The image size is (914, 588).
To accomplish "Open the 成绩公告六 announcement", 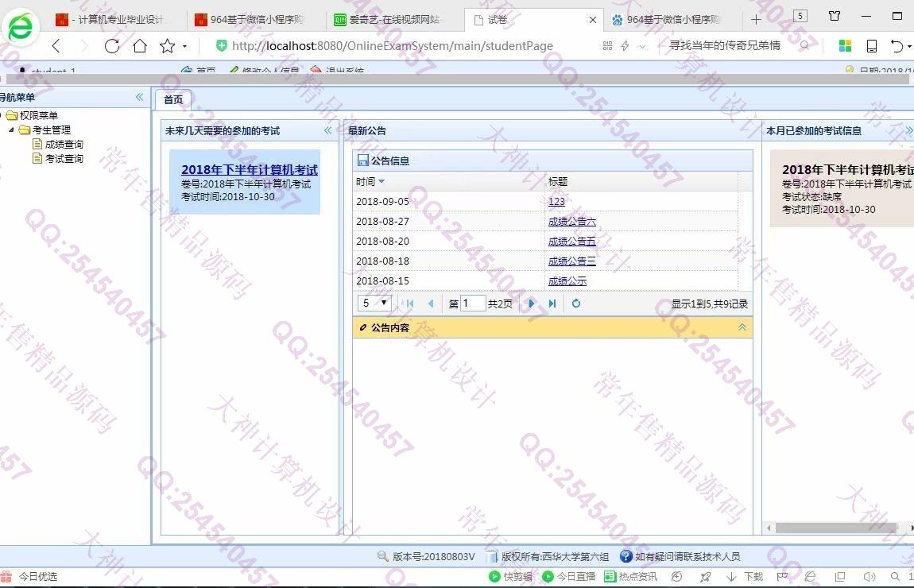I will (x=571, y=222).
